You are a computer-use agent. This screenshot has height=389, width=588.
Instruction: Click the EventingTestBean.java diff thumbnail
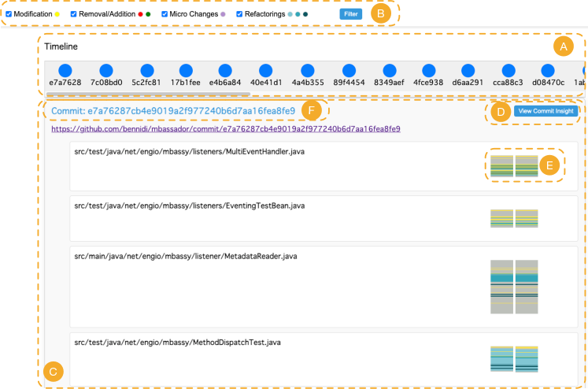(513, 218)
